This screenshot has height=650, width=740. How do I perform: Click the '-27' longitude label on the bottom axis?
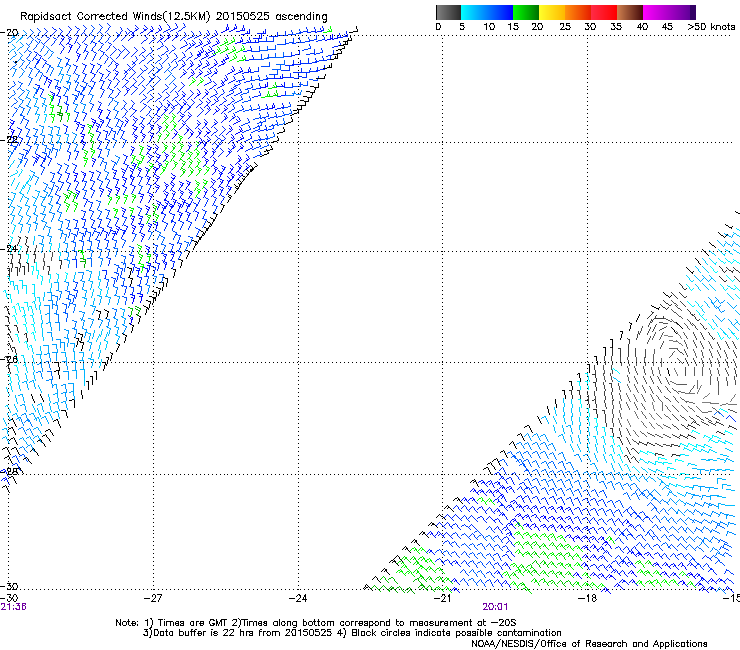(x=153, y=598)
